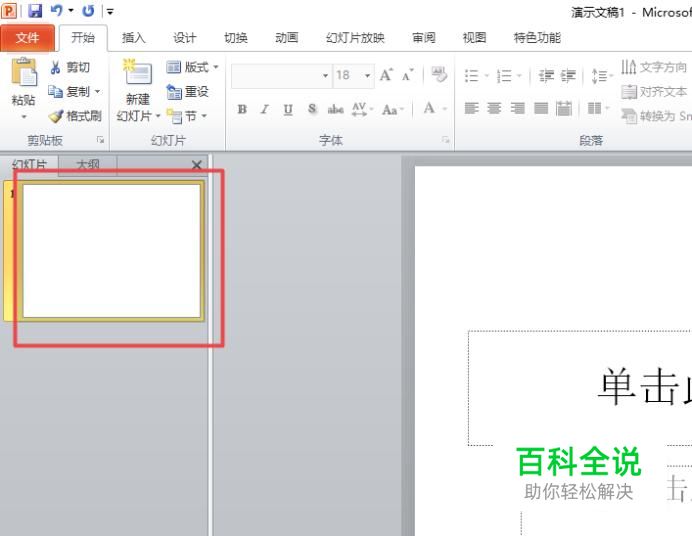Click the font size box showing 18
The image size is (692, 536).
click(x=347, y=75)
